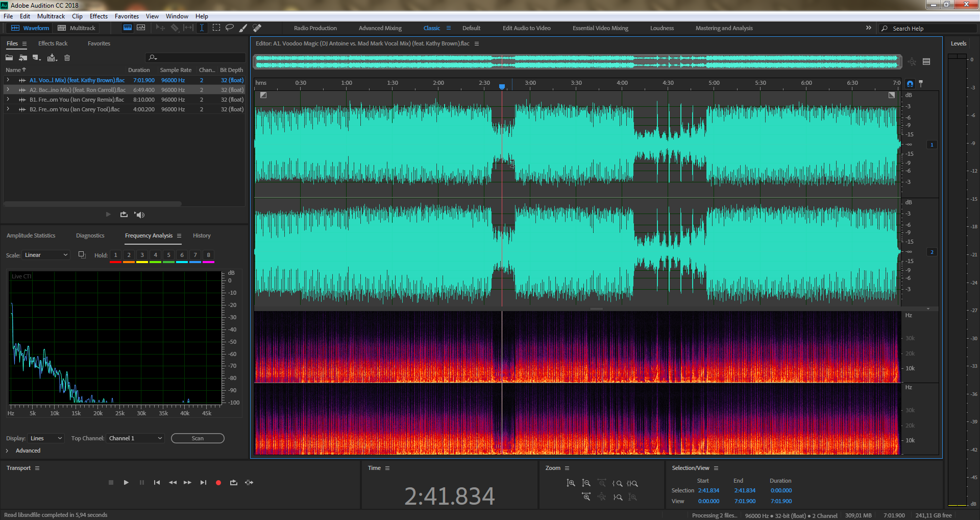
Task: Select the Lasso Selection tool
Action: 230,28
